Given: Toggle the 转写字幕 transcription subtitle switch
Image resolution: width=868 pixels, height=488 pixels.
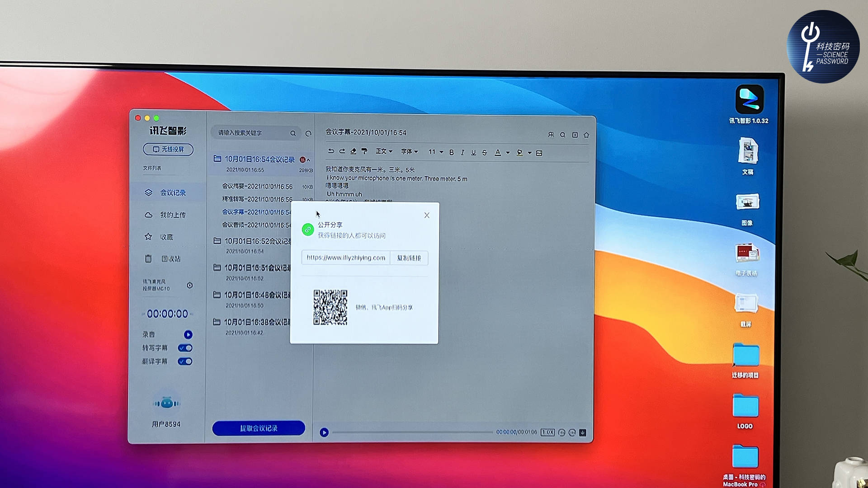Looking at the screenshot, I should (185, 348).
